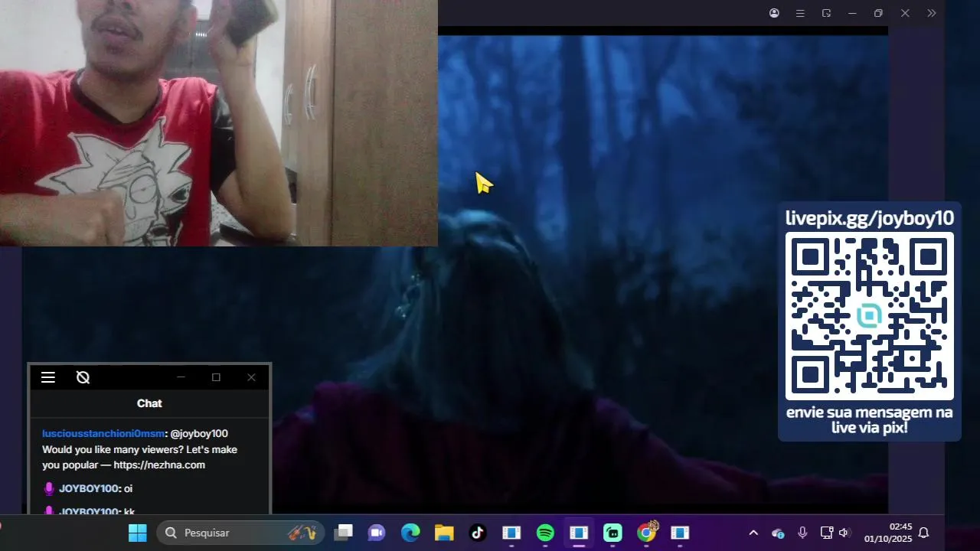Click the webcam overlay feed
Viewport: 980px width, 551px height.
point(219,122)
